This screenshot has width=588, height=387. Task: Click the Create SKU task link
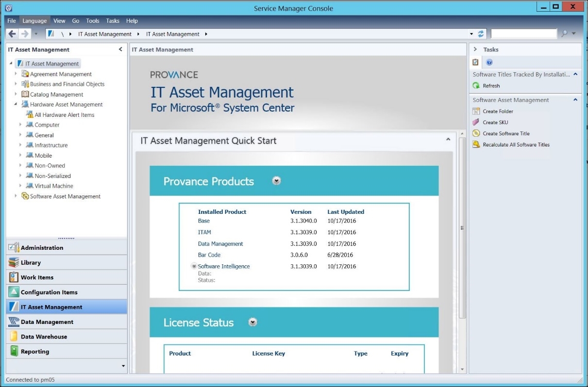tap(496, 123)
